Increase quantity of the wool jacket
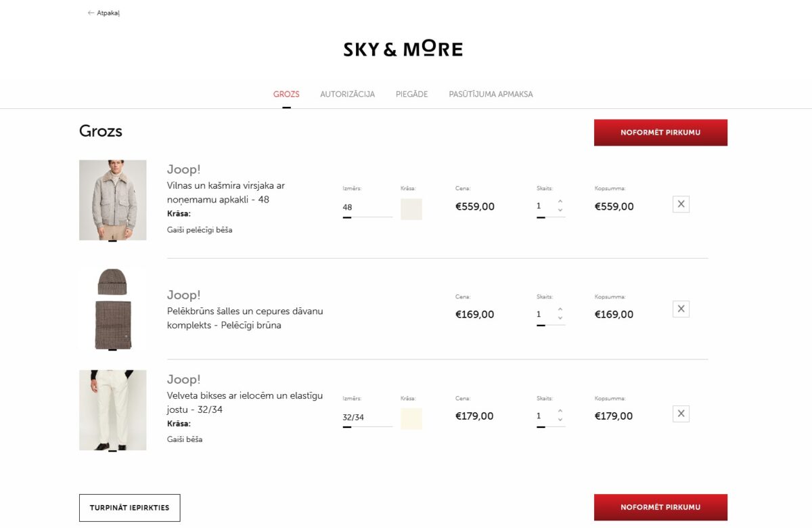 (560, 201)
